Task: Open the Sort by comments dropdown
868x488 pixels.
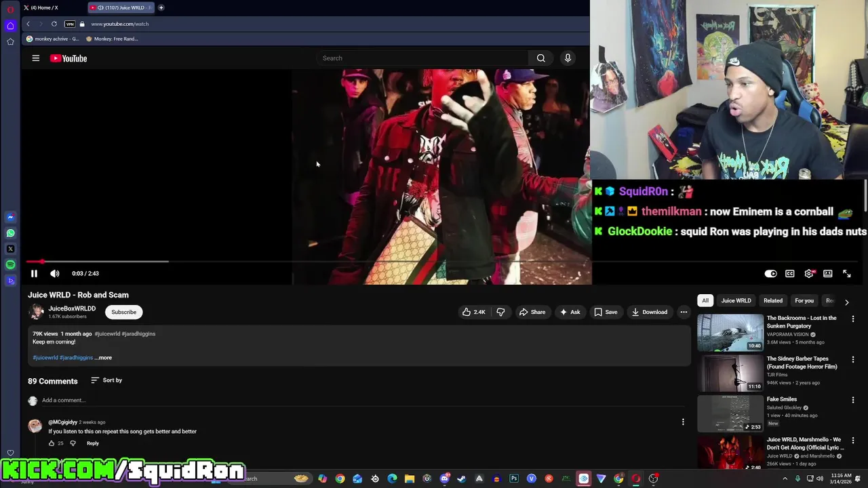Action: pyautogui.click(x=106, y=380)
